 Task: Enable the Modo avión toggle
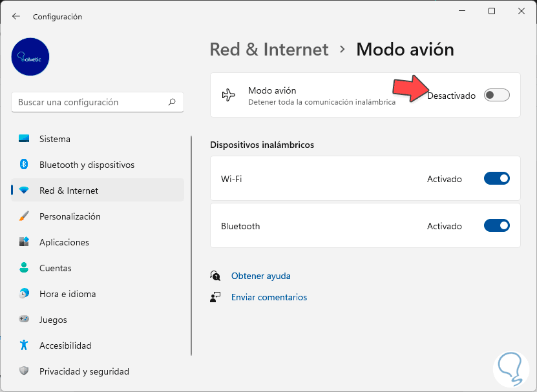coord(496,96)
